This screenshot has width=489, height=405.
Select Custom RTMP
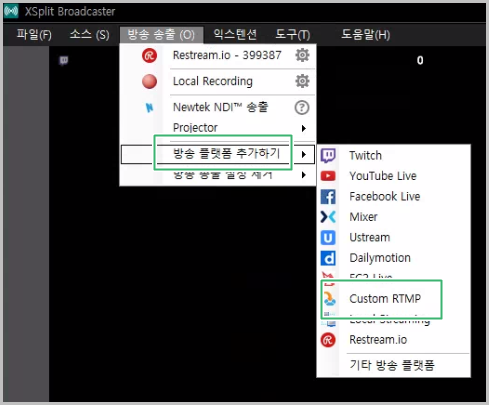(385, 298)
